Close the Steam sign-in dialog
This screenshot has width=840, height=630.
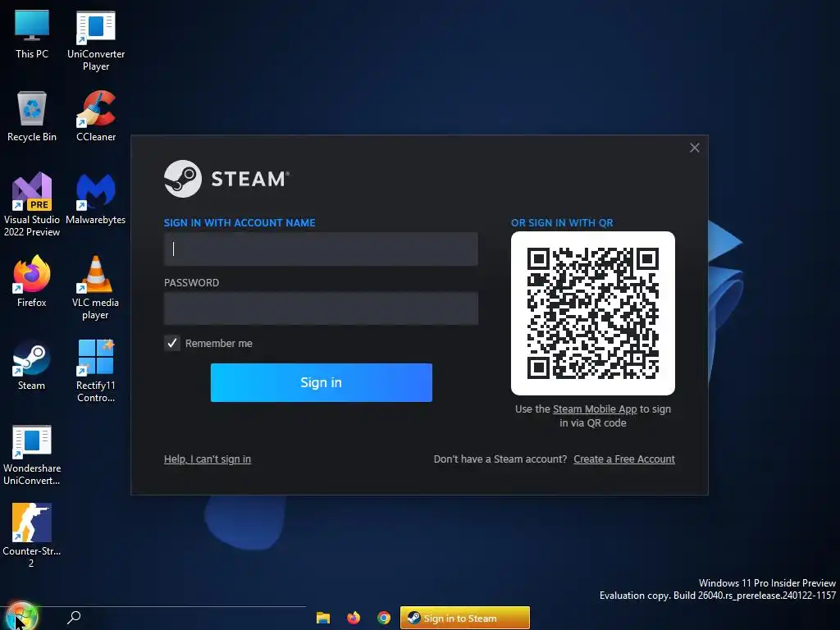pyautogui.click(x=694, y=148)
